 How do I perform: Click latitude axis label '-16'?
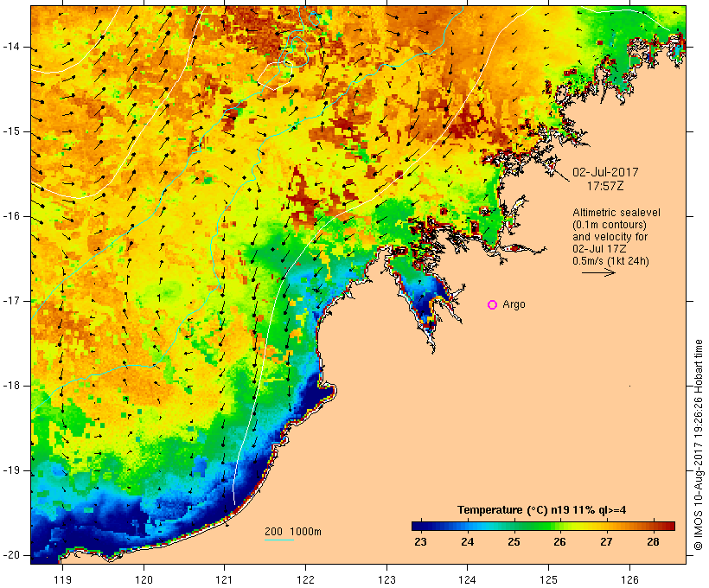(11, 216)
